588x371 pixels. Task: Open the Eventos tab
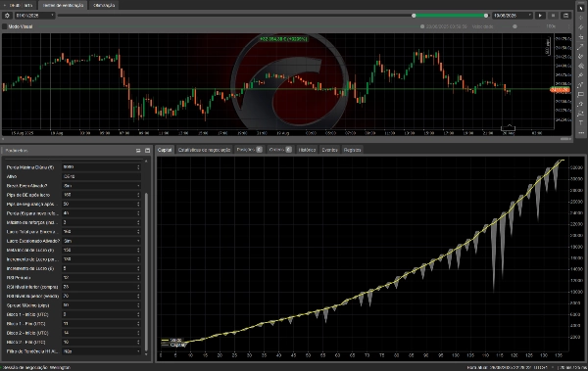click(329, 150)
